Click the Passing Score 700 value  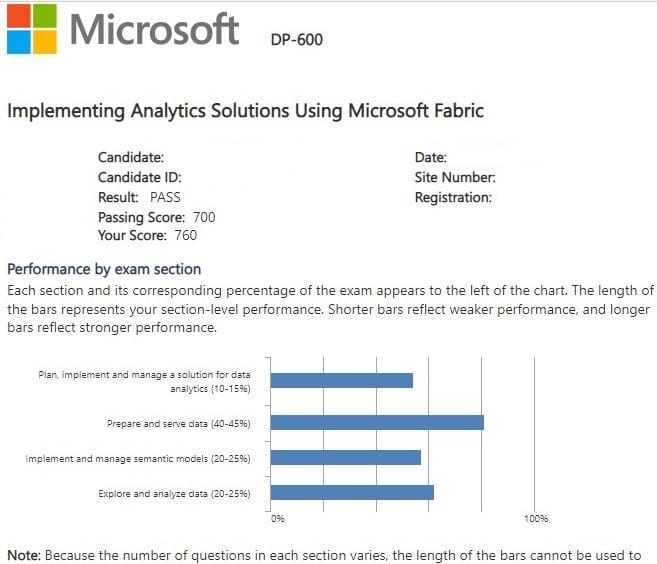tap(204, 217)
